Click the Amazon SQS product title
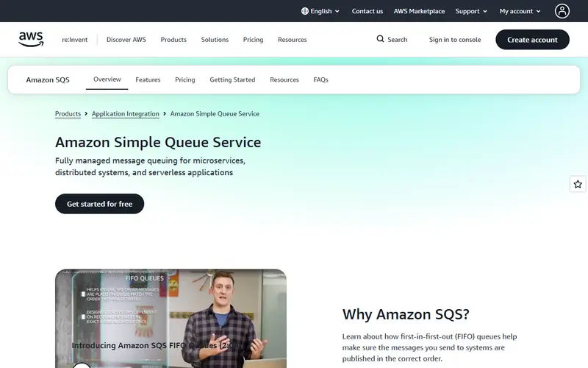Viewport: 588px width, 368px height. point(48,79)
